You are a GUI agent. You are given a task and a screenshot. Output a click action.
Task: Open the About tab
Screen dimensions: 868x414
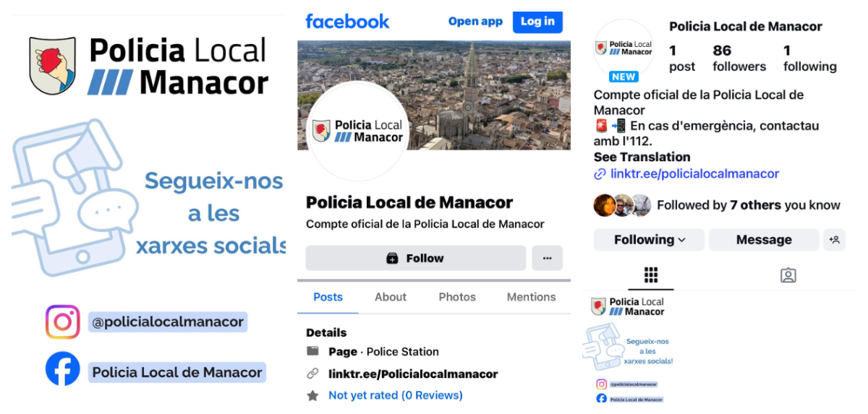[391, 297]
